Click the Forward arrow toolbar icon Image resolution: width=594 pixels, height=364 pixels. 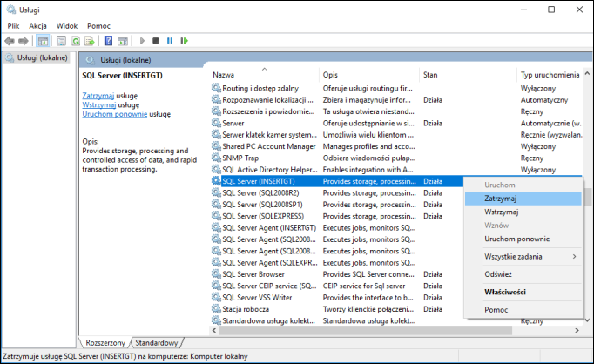[24, 41]
